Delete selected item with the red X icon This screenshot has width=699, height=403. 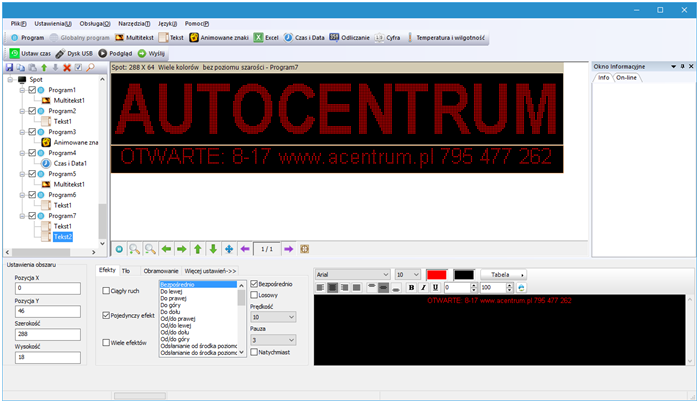tap(67, 67)
